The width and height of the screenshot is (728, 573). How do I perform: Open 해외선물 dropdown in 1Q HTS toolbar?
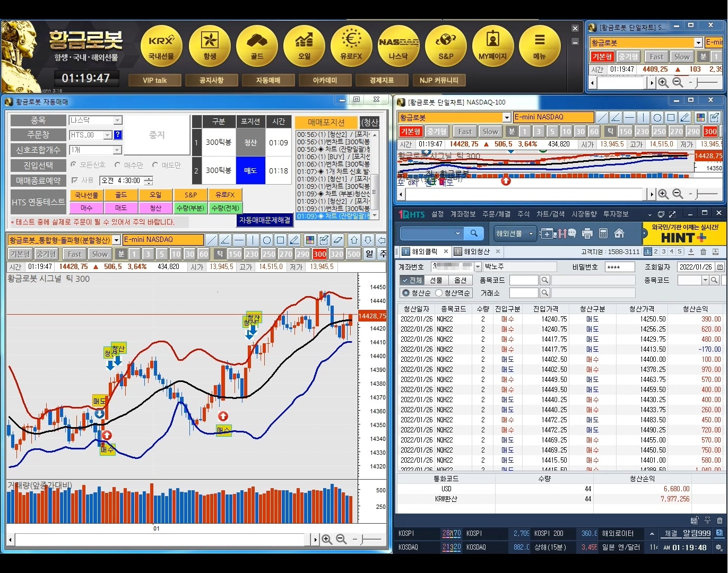coord(515,233)
